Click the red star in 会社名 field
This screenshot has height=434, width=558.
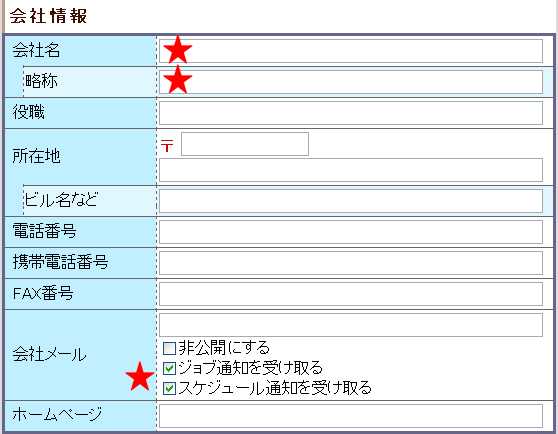[x=178, y=49]
